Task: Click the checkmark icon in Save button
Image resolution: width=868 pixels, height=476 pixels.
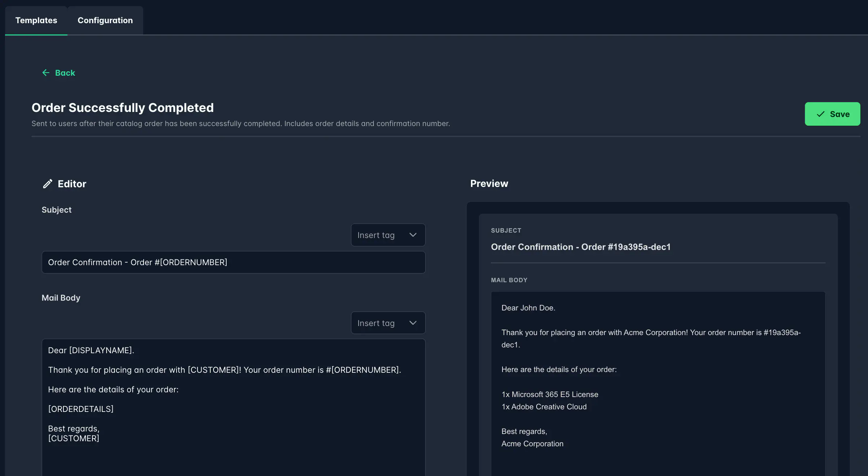Action: [821, 114]
